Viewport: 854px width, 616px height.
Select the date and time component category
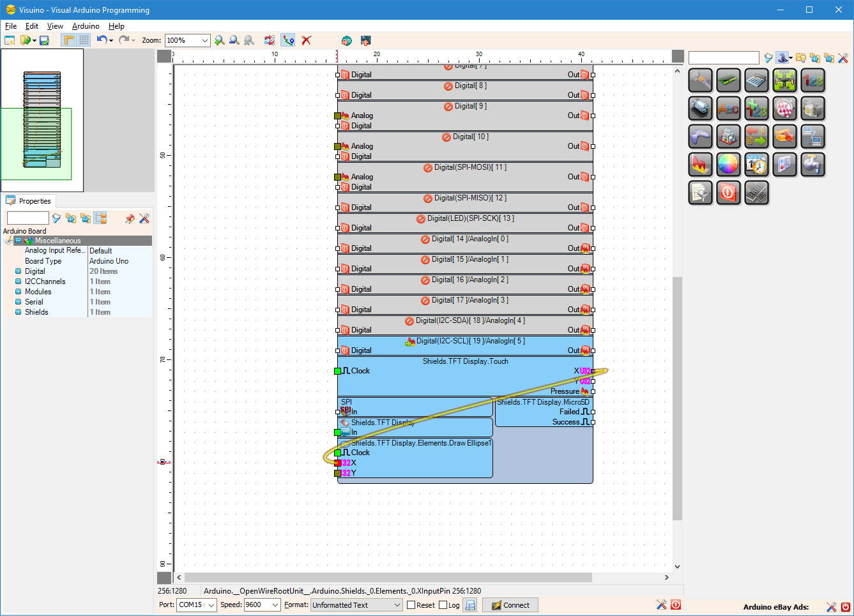pyautogui.click(x=756, y=164)
